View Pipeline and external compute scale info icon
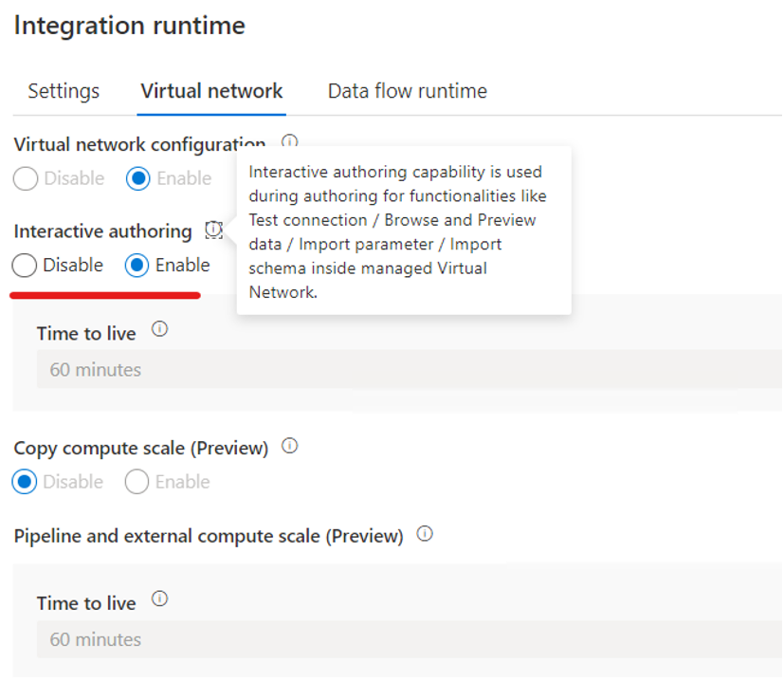Image resolution: width=784 pixels, height=682 pixels. [424, 533]
